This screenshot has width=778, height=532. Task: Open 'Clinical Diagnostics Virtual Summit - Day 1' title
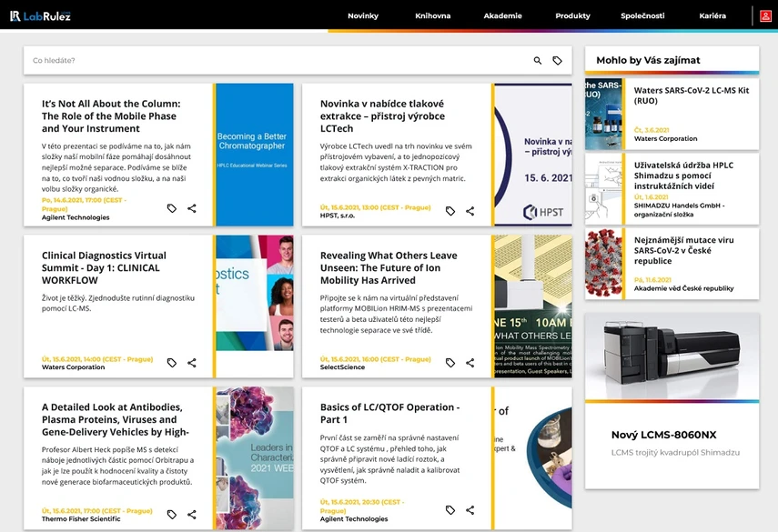pos(105,267)
